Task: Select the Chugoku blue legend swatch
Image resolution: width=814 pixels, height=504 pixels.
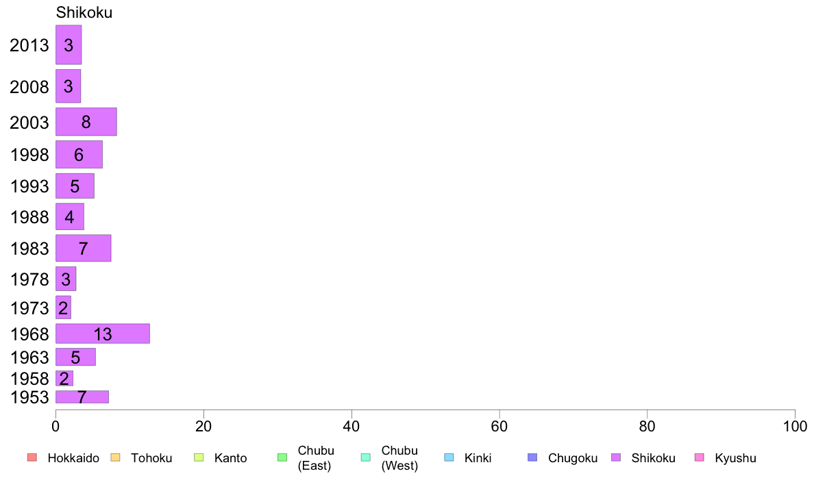Action: pyautogui.click(x=532, y=457)
